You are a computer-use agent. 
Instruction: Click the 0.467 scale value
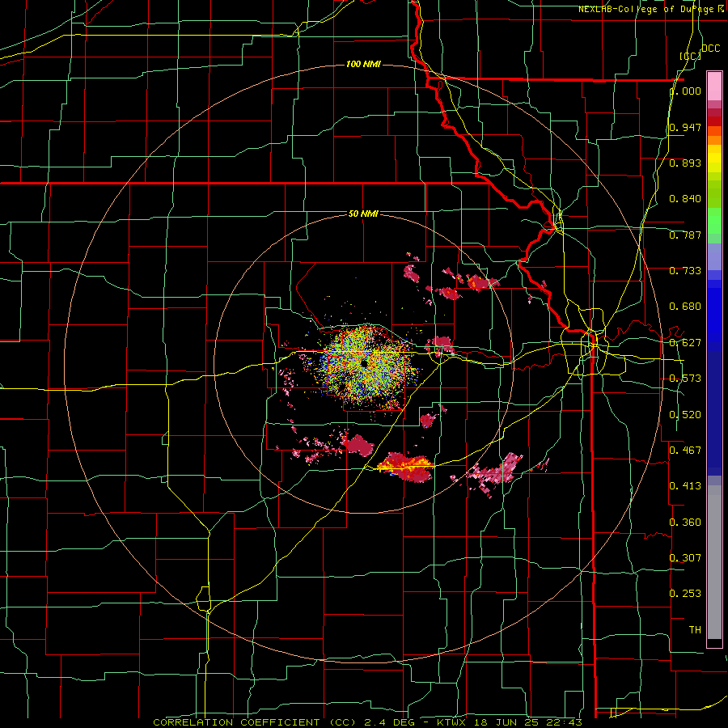click(x=685, y=450)
